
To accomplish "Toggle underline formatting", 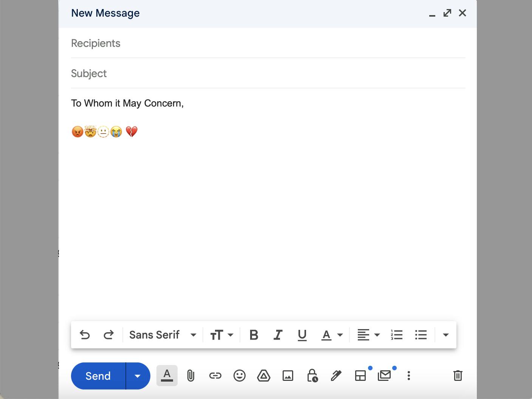I will pos(302,335).
